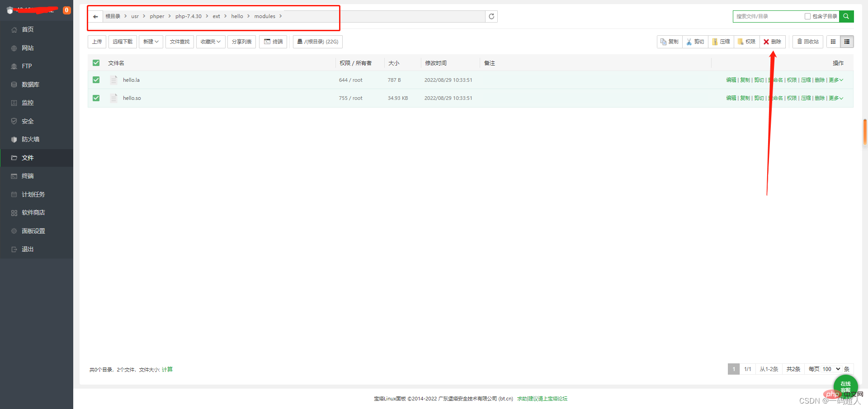Go to 根目录 in the breadcrumb
The image size is (868, 409).
(113, 16)
